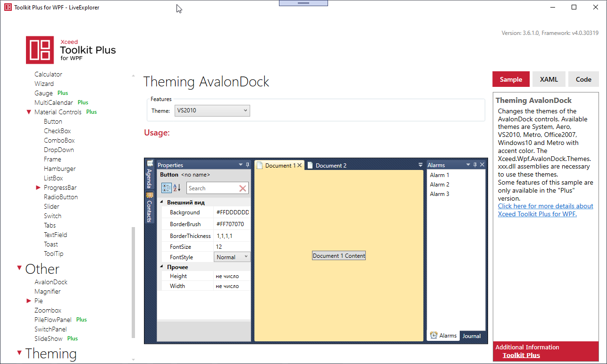Open the SlideShow sample in the tree
607x364 pixels.
(x=49, y=339)
